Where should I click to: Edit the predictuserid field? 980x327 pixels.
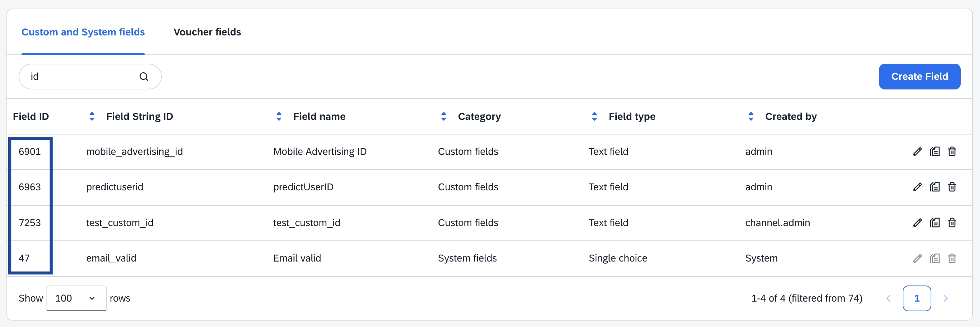coord(917,187)
